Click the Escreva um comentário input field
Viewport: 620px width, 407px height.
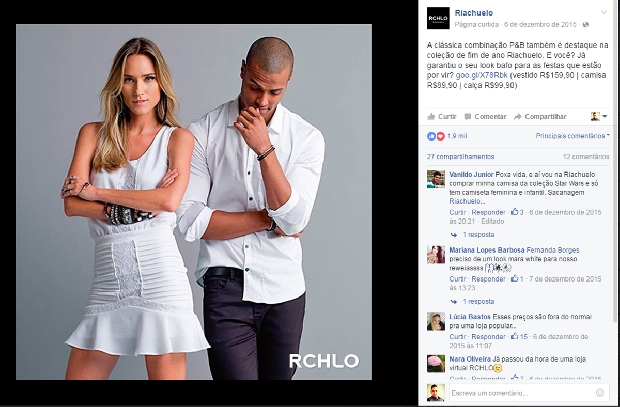point(522,393)
